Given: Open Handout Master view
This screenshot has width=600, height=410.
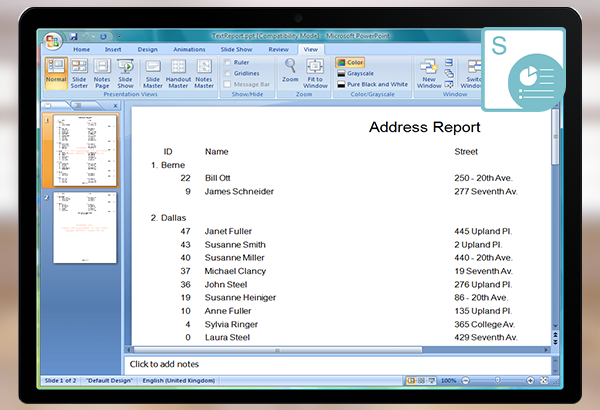Looking at the screenshot, I should click(x=178, y=72).
